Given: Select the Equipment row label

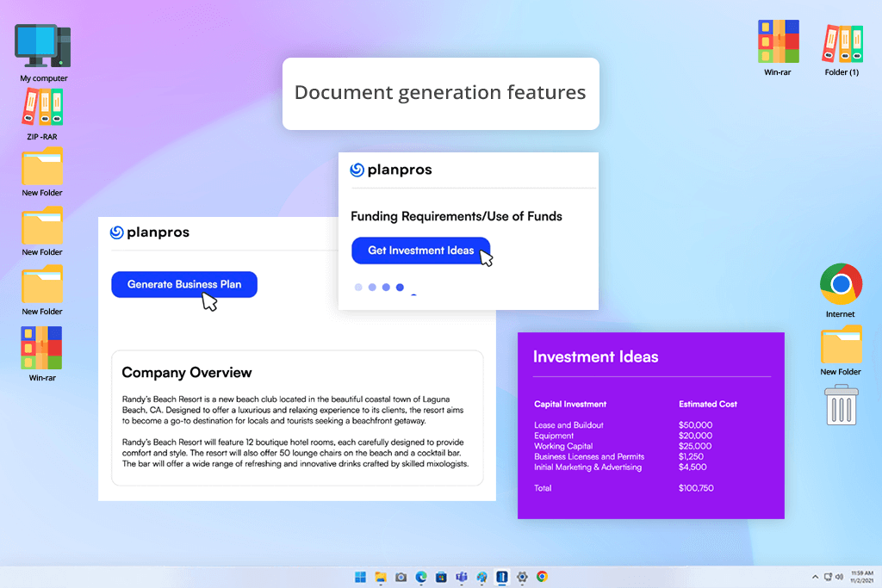Looking at the screenshot, I should [554, 436].
